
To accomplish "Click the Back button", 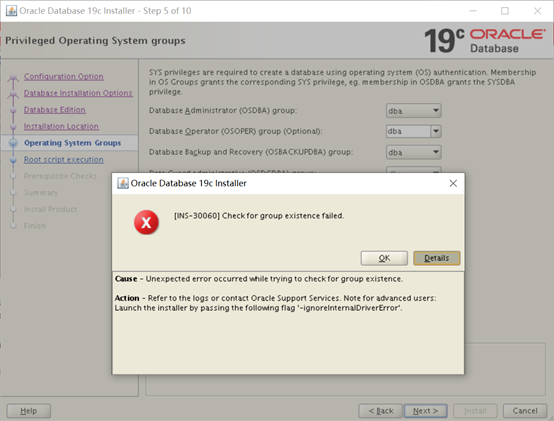I will (x=381, y=411).
